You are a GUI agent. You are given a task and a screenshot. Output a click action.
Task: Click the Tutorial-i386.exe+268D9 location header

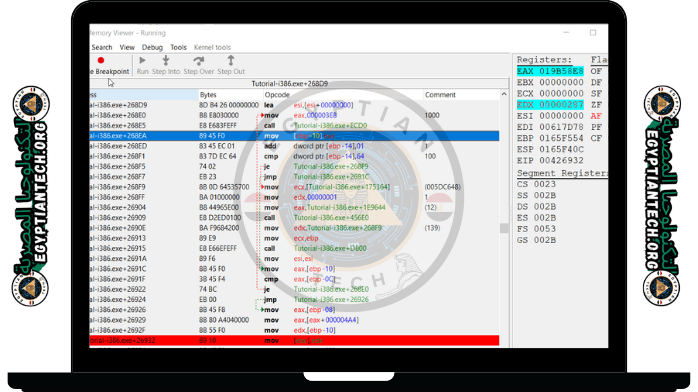click(290, 84)
